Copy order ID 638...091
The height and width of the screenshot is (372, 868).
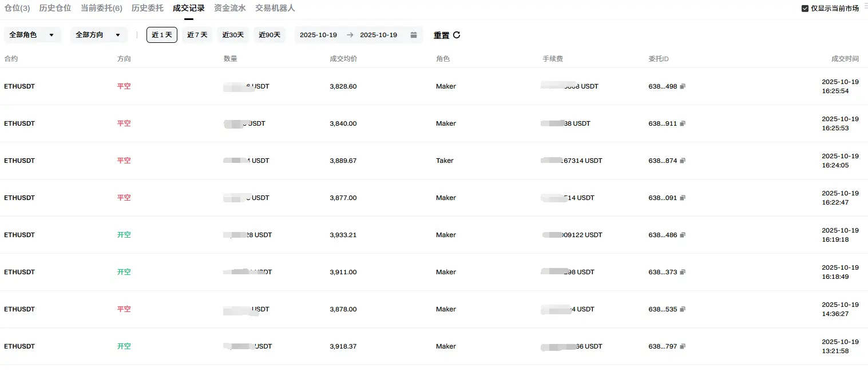[x=683, y=198]
